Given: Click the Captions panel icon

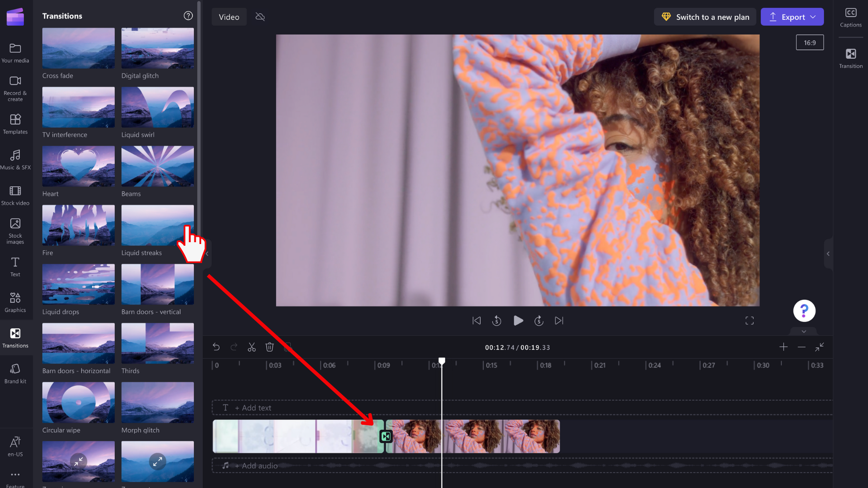Looking at the screenshot, I should 851,17.
